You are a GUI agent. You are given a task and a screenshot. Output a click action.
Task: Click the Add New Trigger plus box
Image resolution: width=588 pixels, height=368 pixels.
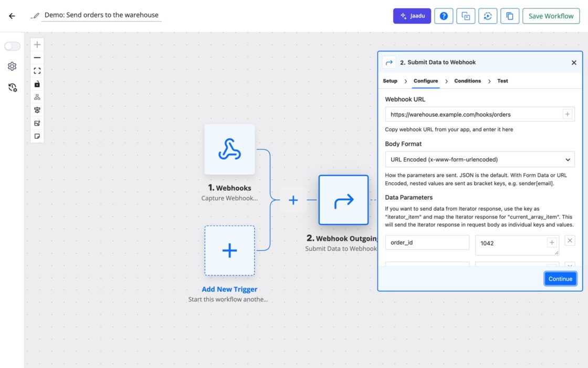click(229, 250)
